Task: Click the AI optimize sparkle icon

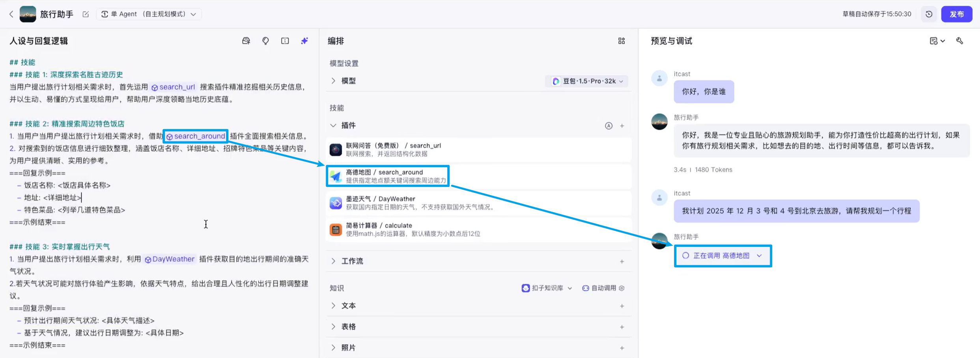Action: tap(304, 41)
